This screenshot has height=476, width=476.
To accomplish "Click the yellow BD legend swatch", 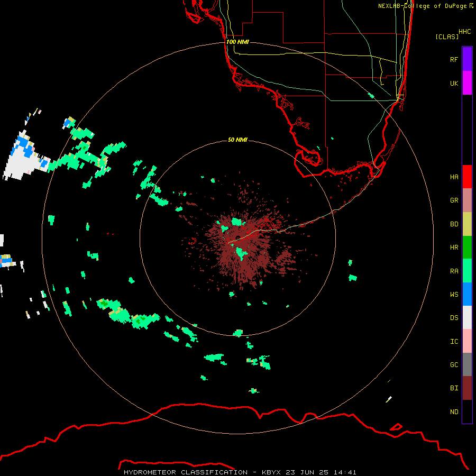I will pos(467,224).
